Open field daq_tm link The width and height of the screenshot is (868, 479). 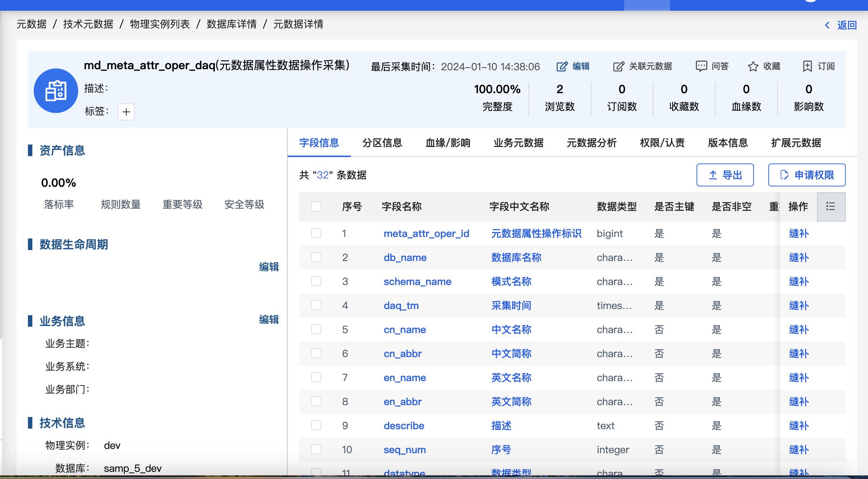coord(401,305)
